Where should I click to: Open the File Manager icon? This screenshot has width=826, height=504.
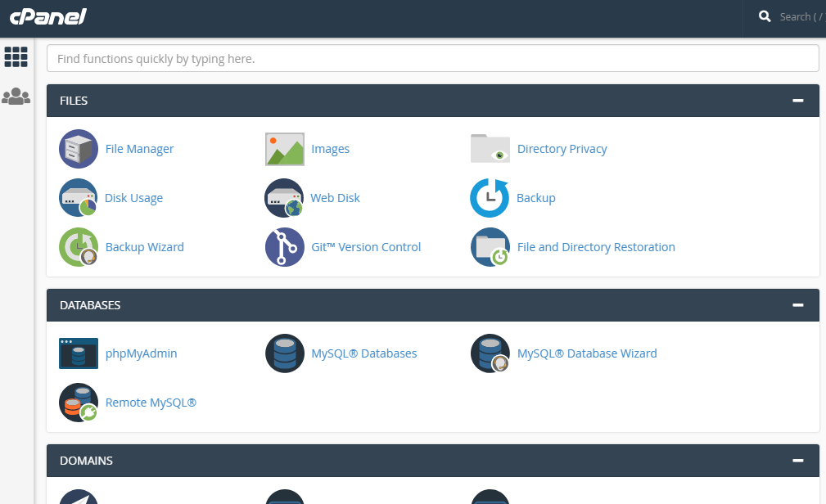(79, 149)
